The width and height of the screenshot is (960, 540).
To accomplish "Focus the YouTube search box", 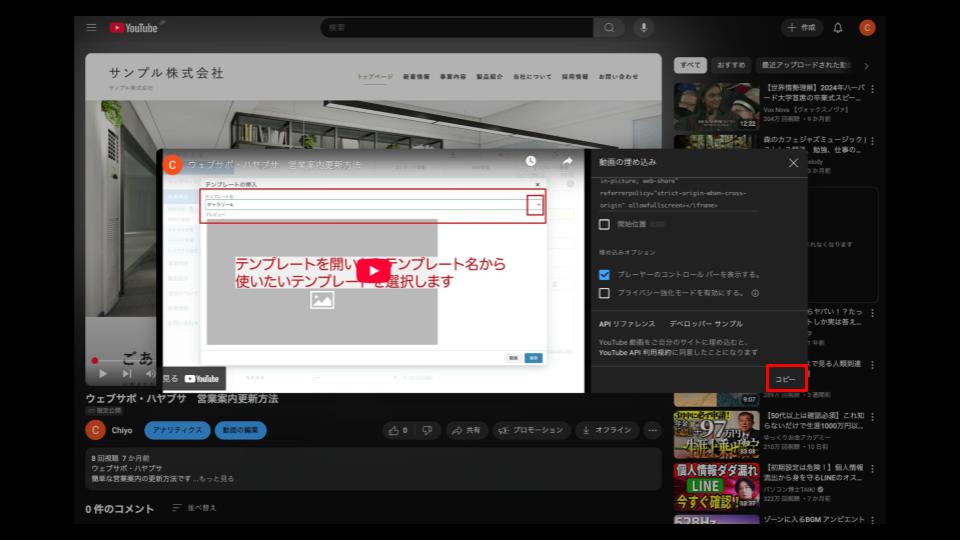I will pyautogui.click(x=457, y=28).
